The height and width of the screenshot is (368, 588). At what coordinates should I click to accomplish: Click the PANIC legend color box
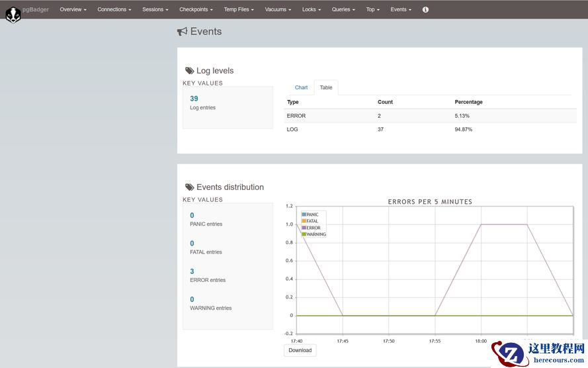pyautogui.click(x=304, y=214)
